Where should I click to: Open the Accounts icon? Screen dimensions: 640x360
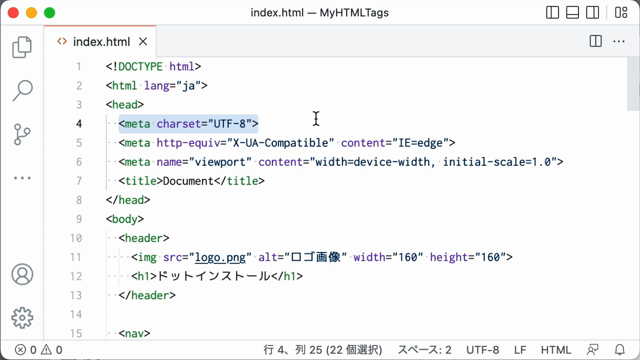click(22, 274)
